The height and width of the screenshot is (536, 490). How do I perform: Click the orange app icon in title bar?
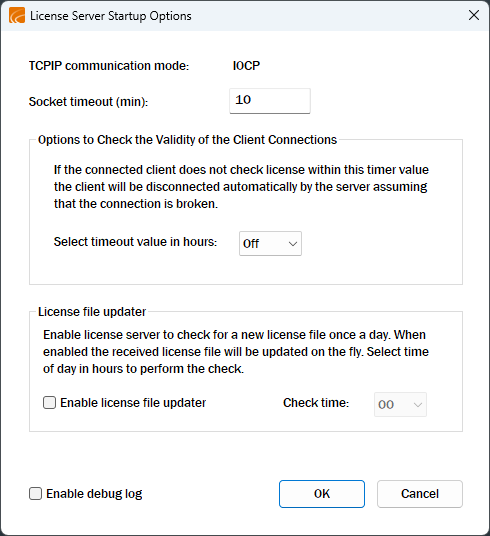pyautogui.click(x=17, y=16)
